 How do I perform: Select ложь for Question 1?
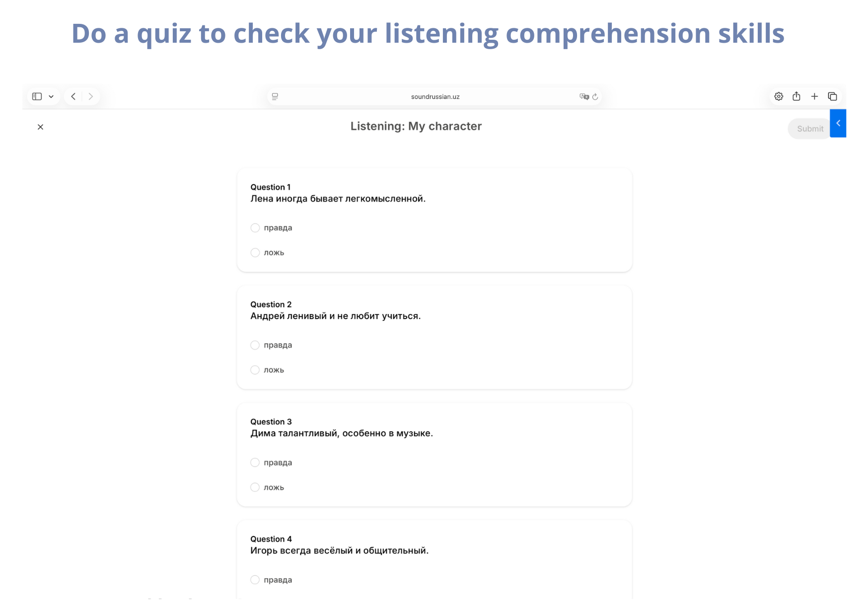(255, 253)
